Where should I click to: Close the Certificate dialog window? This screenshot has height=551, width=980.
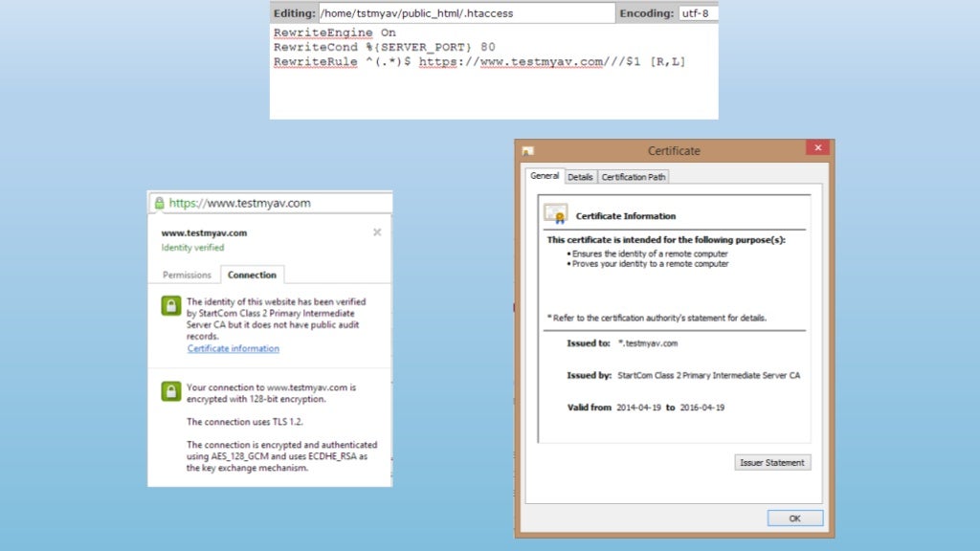tap(817, 147)
